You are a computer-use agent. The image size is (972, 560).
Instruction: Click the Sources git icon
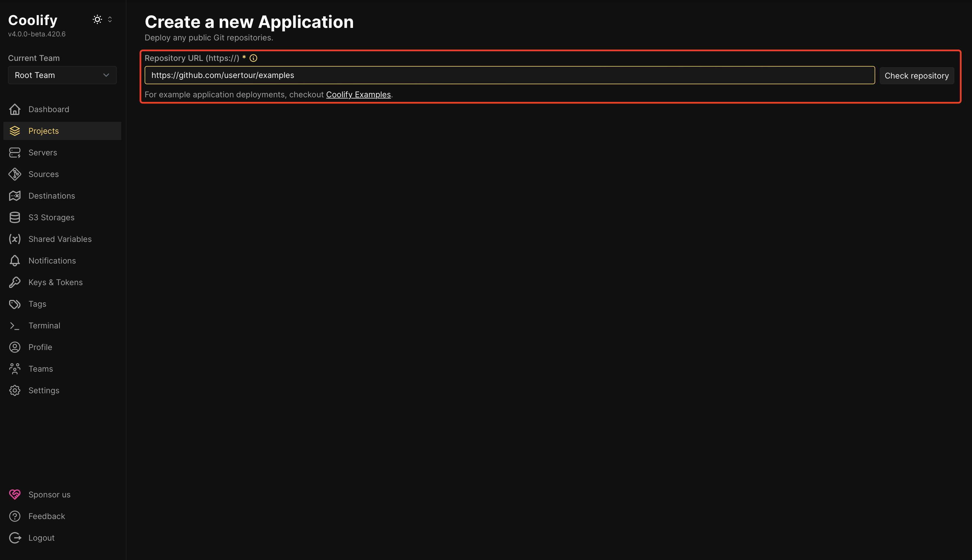coord(15,174)
